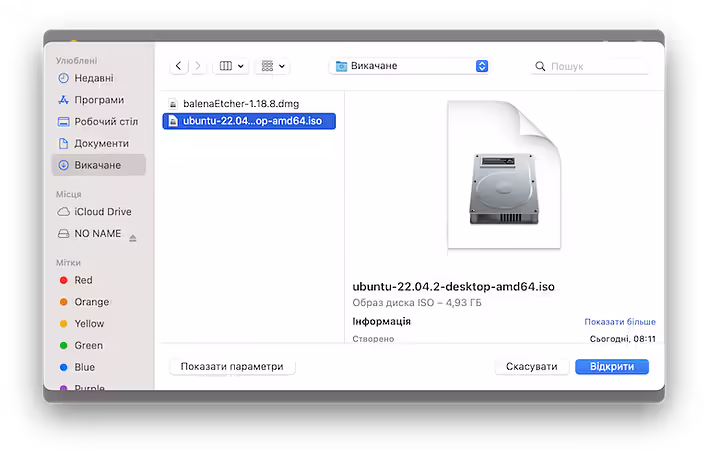This screenshot has width=708, height=460.
Task: Open the Викачане folder location popup
Action: point(410,66)
